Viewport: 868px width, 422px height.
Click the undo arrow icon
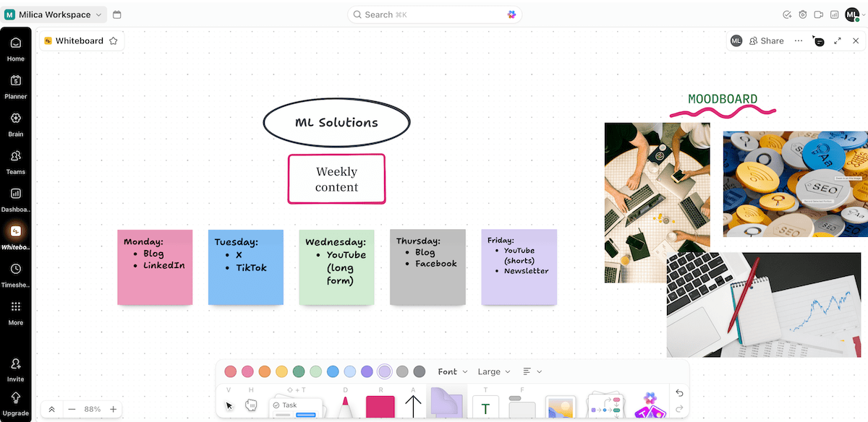tap(679, 392)
